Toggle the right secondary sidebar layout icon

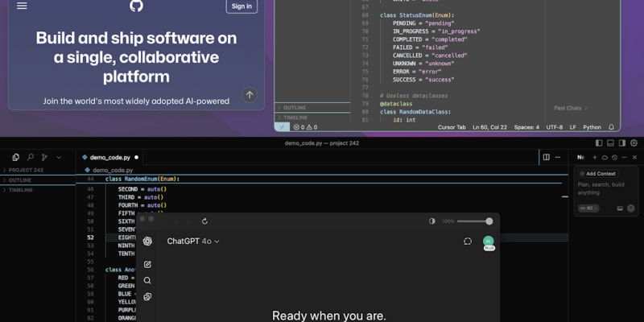coord(622,143)
